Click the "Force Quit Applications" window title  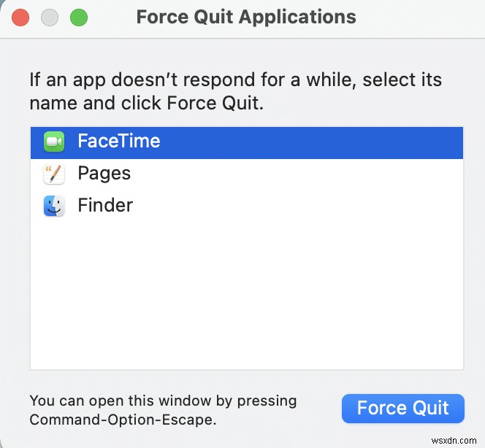[246, 17]
